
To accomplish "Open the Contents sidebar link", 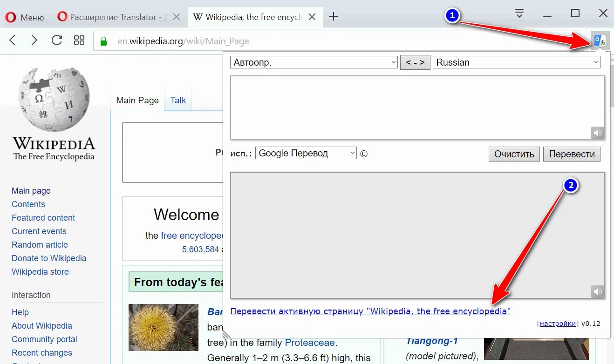I will click(x=28, y=204).
